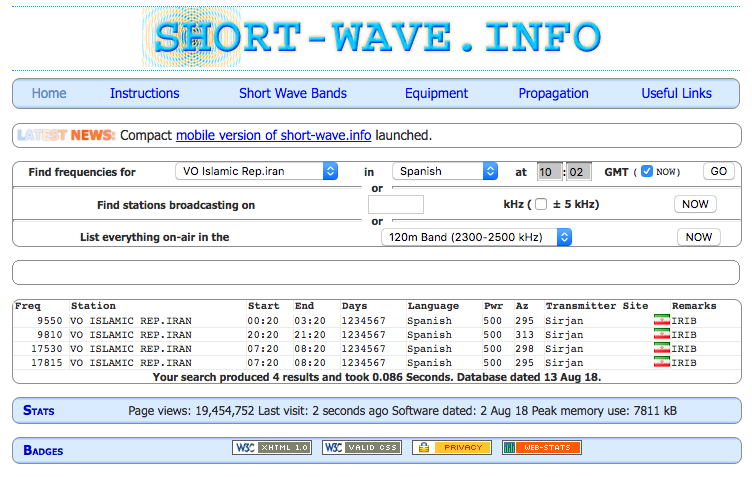Select frequency 17815 in the results
752x477 pixels.
tap(47, 362)
